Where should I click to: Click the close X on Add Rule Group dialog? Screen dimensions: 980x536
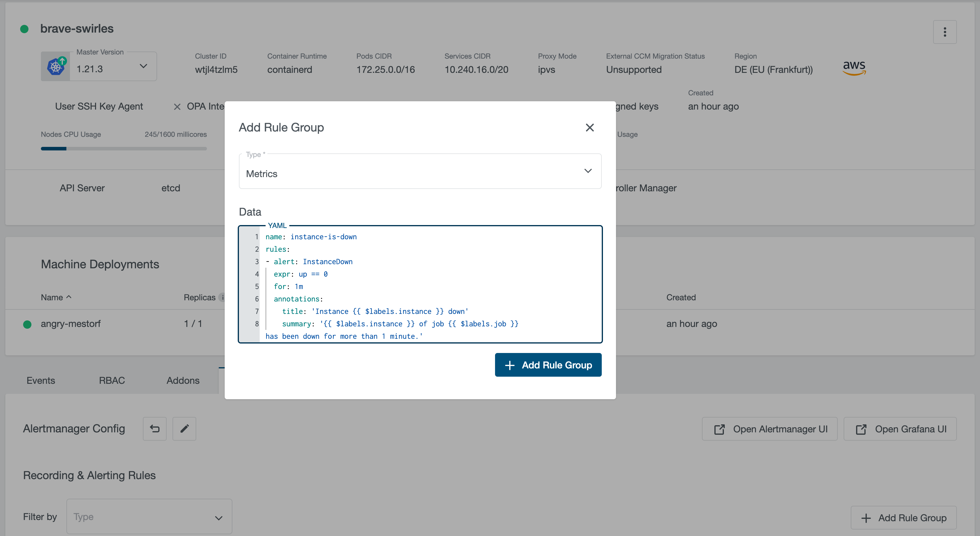[x=589, y=127]
